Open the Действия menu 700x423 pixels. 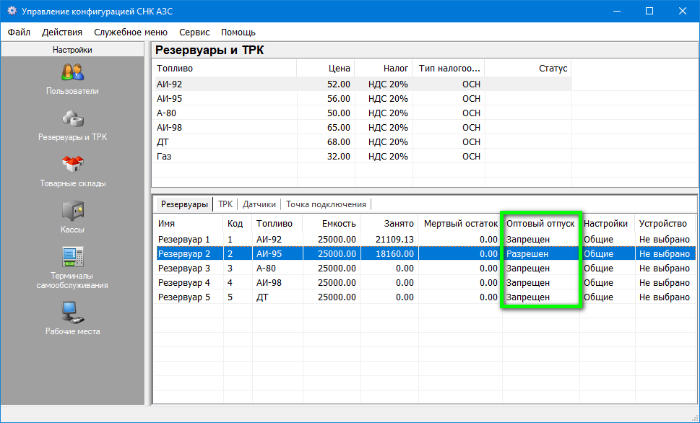tap(62, 32)
